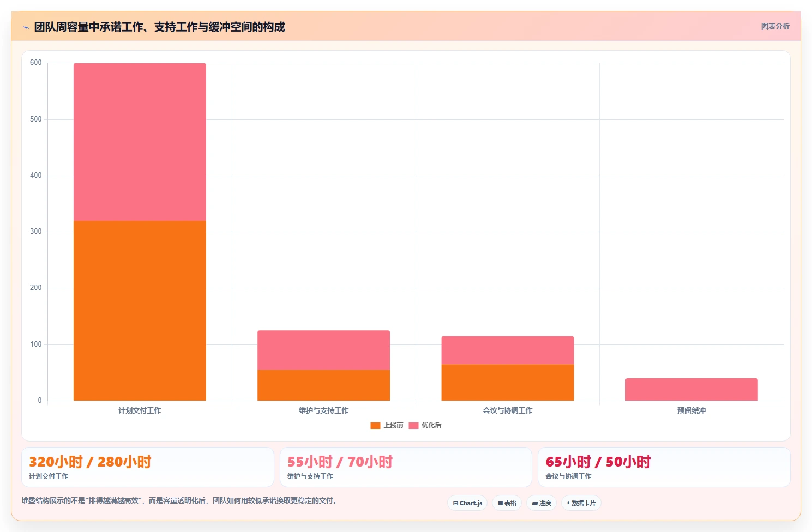Toggle the 上线前 legend item
This screenshot has height=532, width=812.
(x=387, y=425)
